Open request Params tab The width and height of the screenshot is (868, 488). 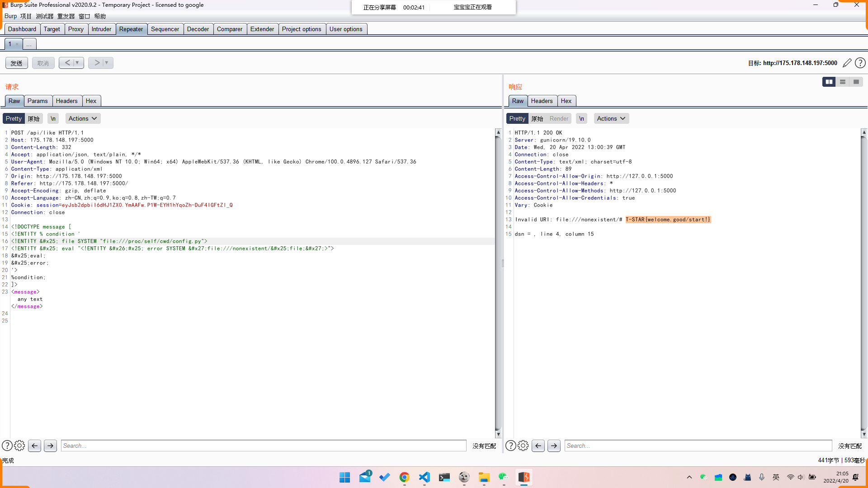click(38, 101)
